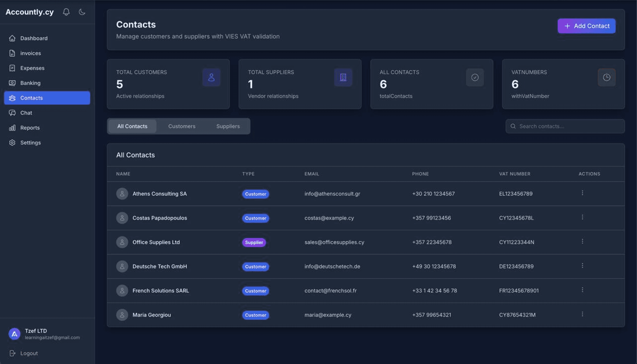Navigate to the Banking section
The image size is (637, 364).
[x=30, y=83]
